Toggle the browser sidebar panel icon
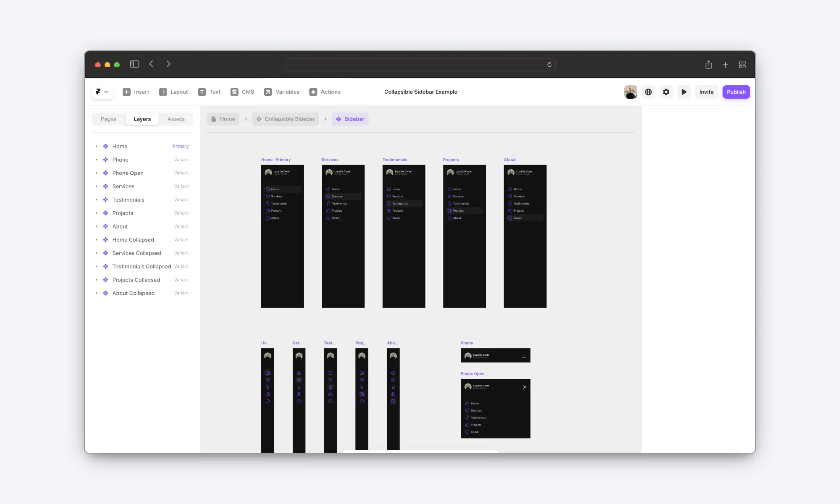 tap(134, 64)
